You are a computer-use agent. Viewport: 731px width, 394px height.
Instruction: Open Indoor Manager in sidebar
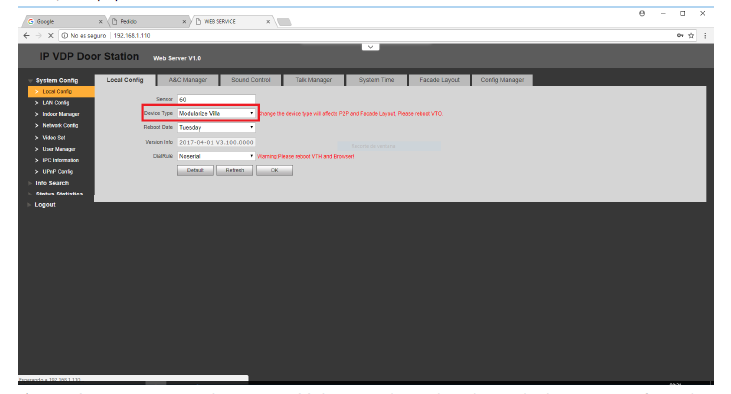pos(61,114)
